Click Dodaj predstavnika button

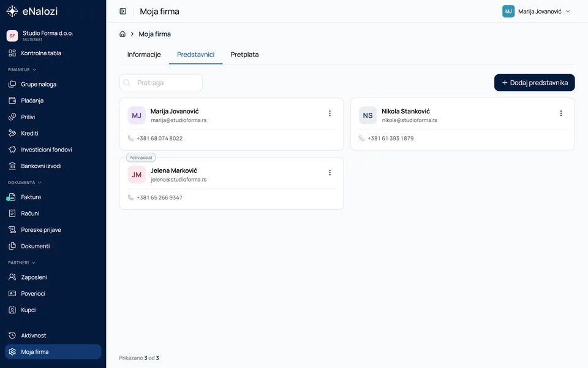534,83
